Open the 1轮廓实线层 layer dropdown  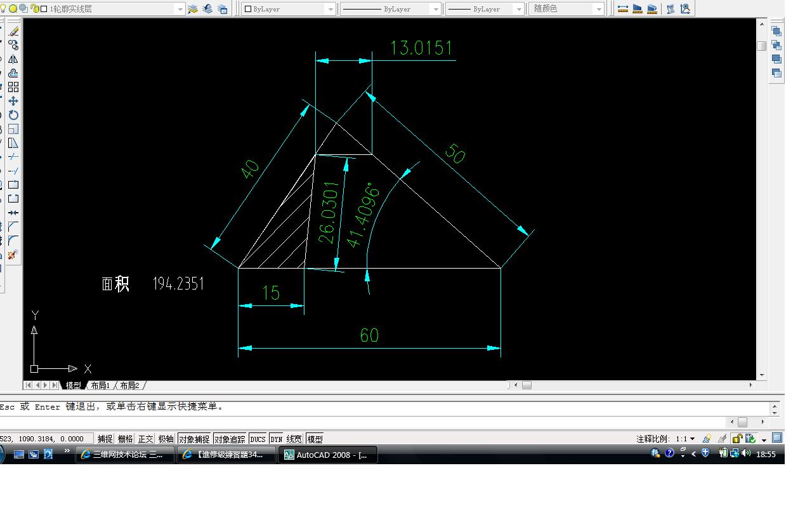[180, 9]
